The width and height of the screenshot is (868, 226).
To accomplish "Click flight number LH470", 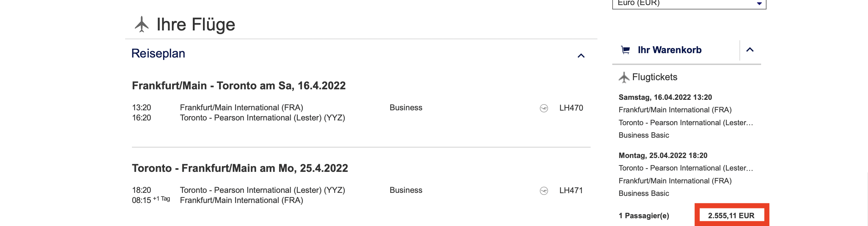I will 571,108.
